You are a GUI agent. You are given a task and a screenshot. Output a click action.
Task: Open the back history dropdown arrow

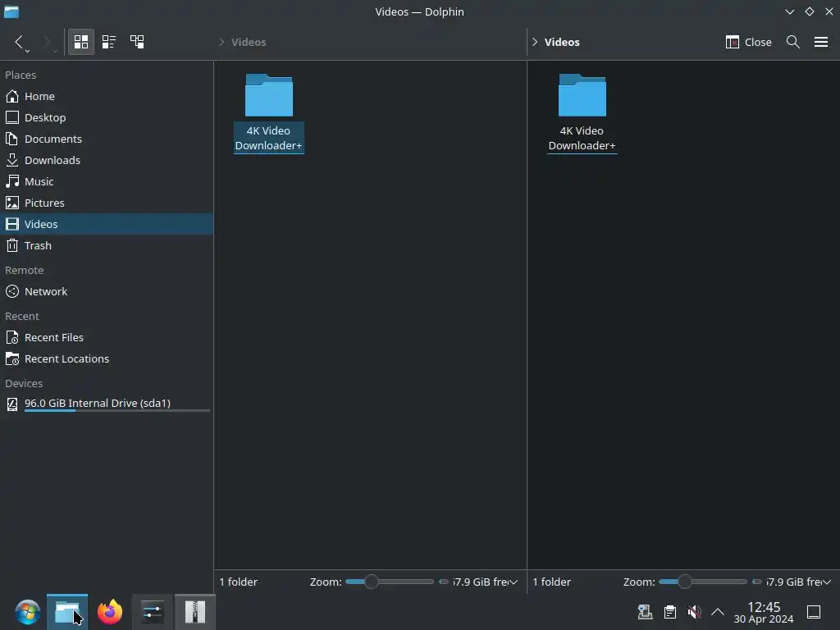tap(27, 50)
